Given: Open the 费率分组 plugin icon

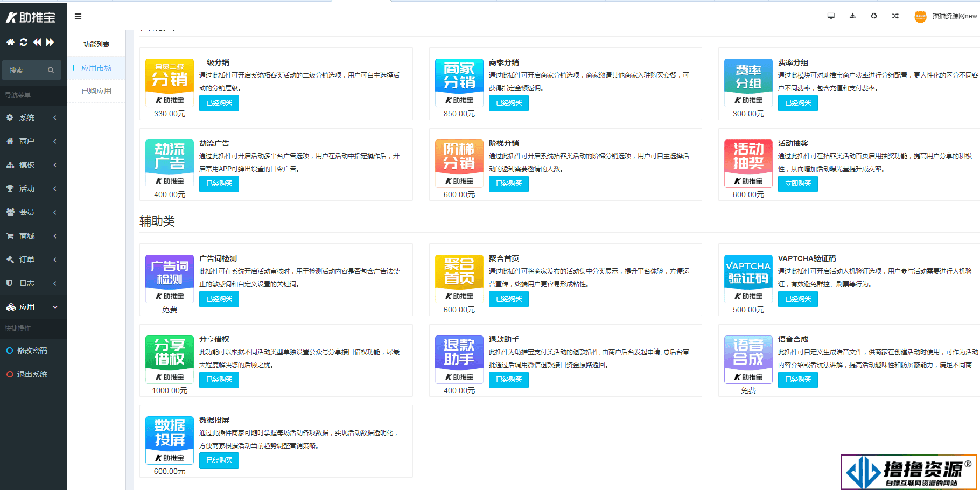Looking at the screenshot, I should pos(748,82).
